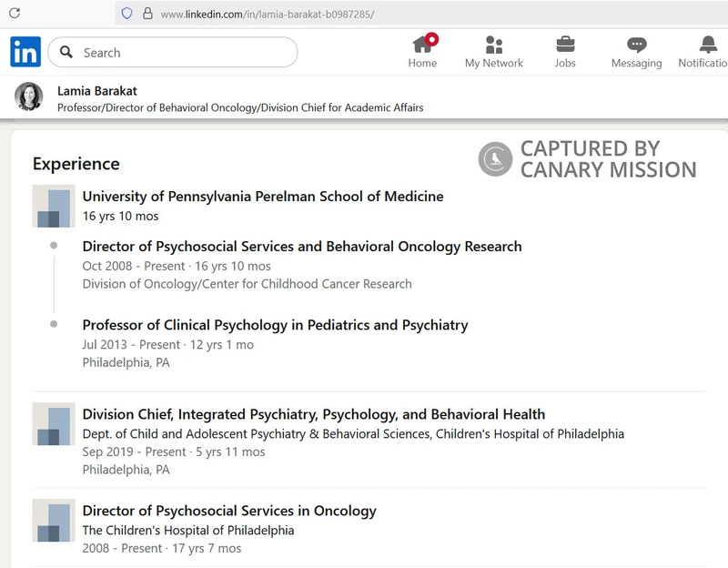728x568 pixels.
Task: Click the Division Chief entry company logo
Action: click(x=54, y=423)
